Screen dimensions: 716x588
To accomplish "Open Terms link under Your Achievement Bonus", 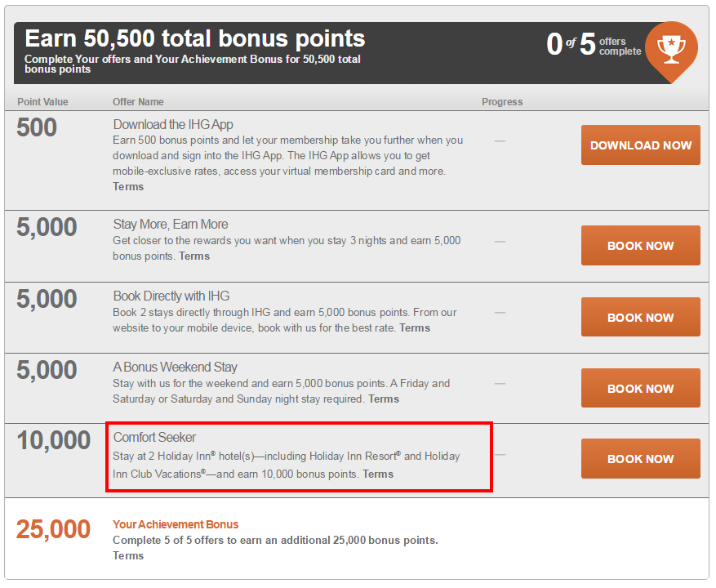I will tap(128, 555).
